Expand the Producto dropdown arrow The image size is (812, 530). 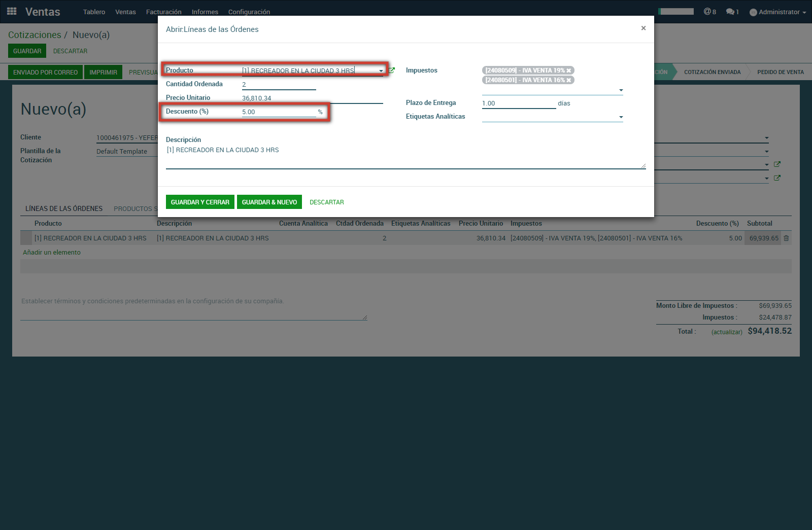coord(381,71)
